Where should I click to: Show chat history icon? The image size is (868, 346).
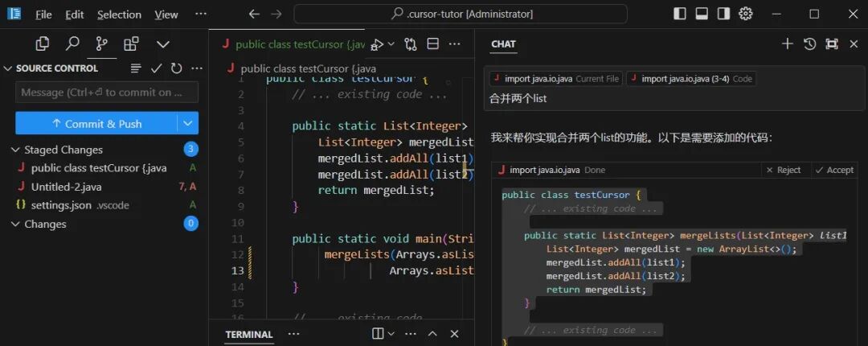[809, 43]
